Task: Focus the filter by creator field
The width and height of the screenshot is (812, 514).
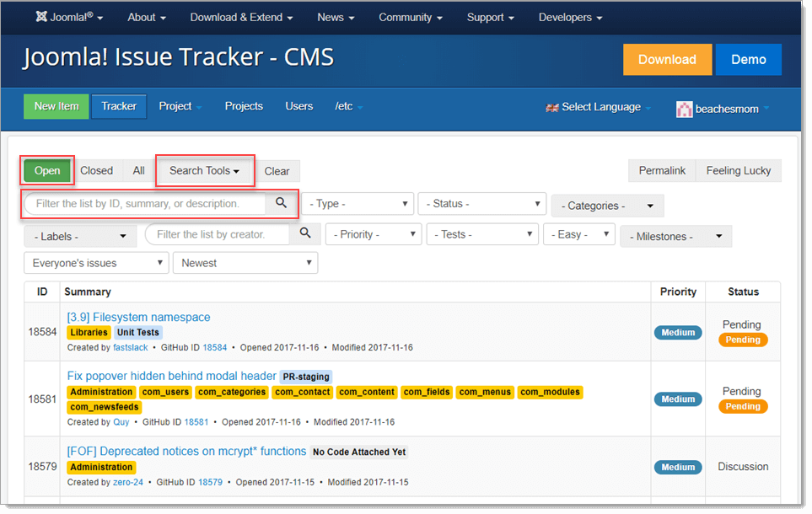Action: pyautogui.click(x=217, y=234)
